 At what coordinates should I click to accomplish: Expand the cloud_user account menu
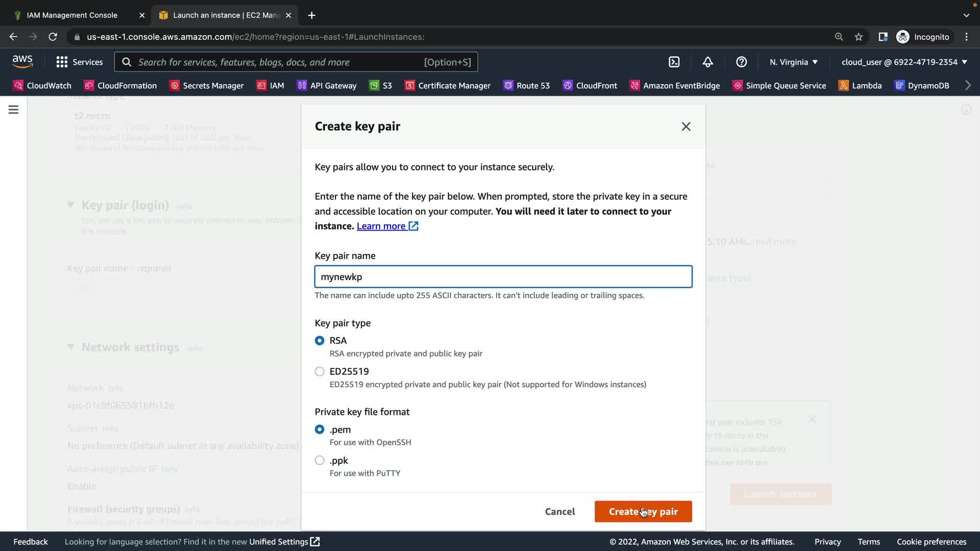tap(904, 62)
